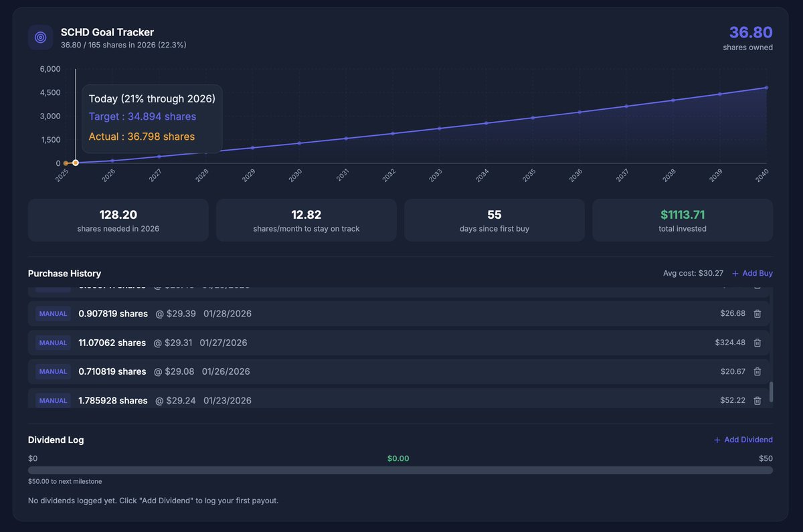Click Add Buy in Purchase History
Screen dimensions: 803x532
point(752,274)
